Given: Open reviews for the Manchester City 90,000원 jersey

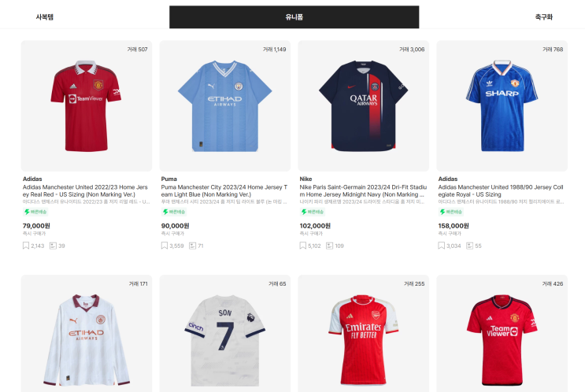Looking at the screenshot, I should [191, 246].
